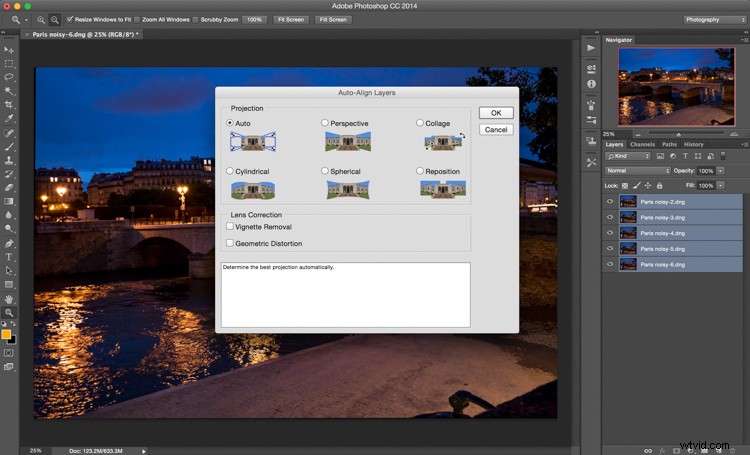Select the Magic Wand tool
The width and height of the screenshot is (750, 455).
click(x=9, y=90)
